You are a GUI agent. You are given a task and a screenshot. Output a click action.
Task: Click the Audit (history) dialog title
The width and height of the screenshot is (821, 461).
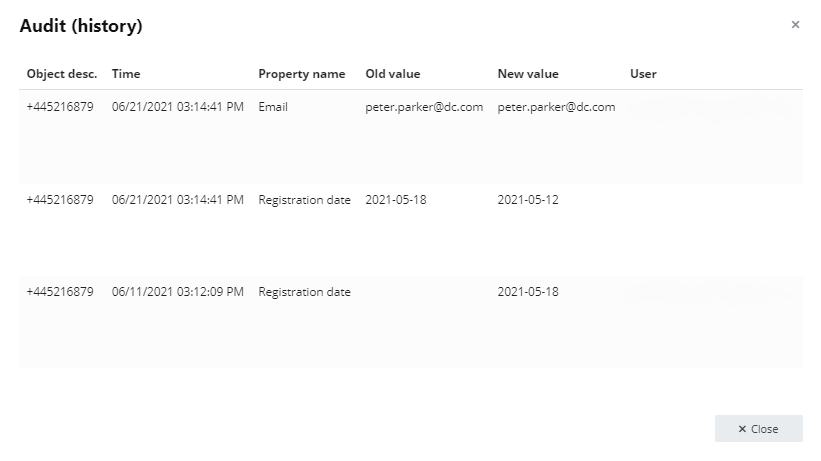click(x=81, y=26)
